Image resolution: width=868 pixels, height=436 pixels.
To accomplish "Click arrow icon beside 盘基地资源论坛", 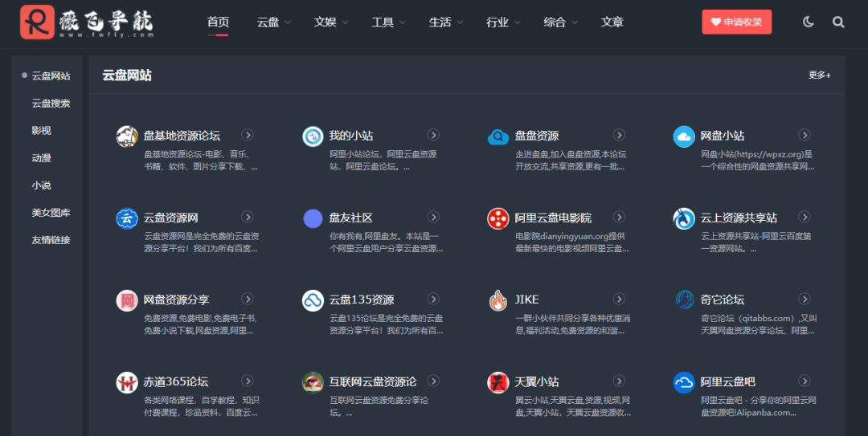I will point(248,135).
